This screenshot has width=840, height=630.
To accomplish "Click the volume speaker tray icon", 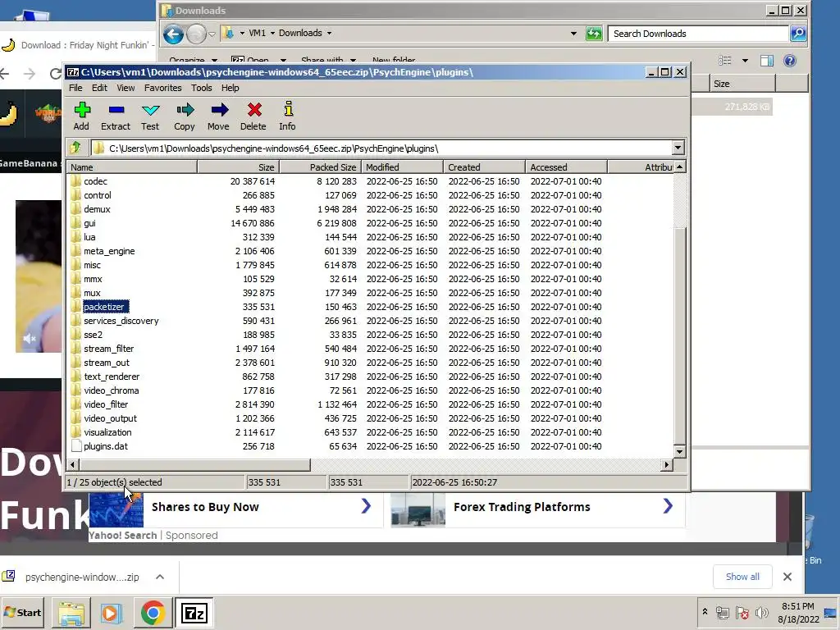I will 761,612.
